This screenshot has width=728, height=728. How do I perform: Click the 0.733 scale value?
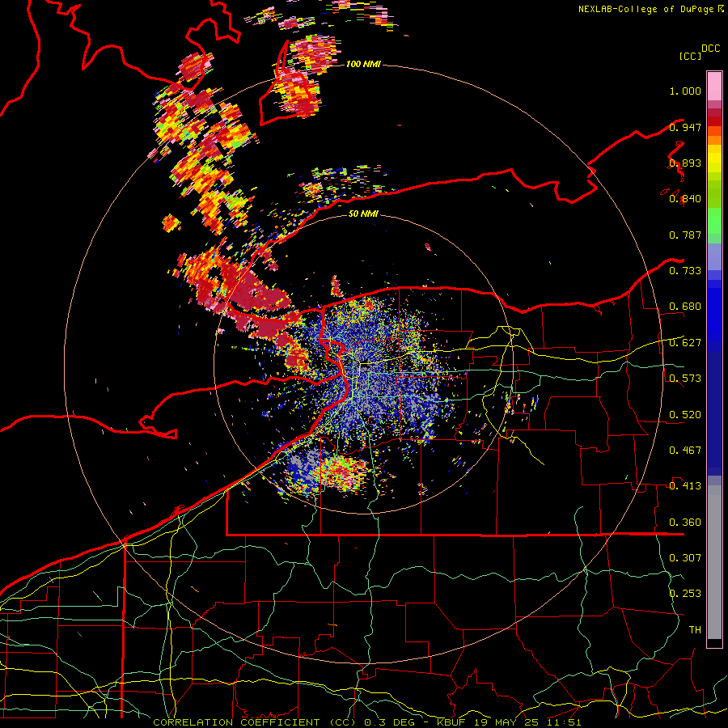click(x=685, y=271)
